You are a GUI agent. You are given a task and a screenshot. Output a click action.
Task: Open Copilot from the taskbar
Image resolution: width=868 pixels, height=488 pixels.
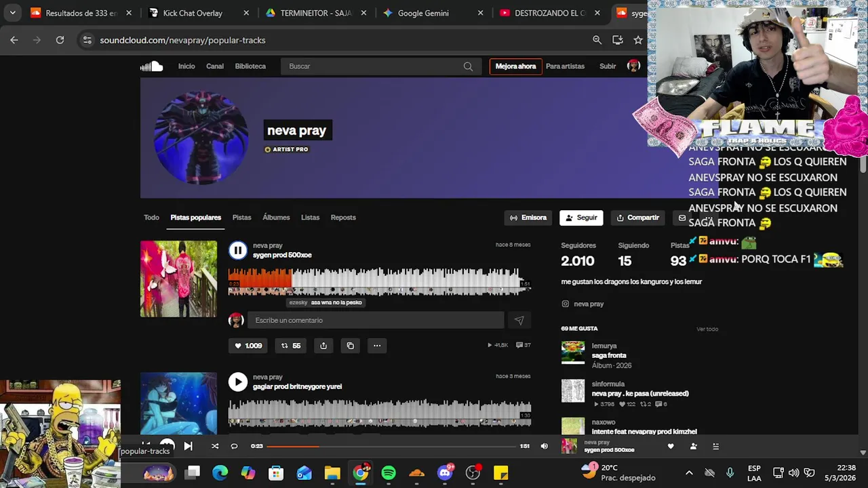click(248, 472)
